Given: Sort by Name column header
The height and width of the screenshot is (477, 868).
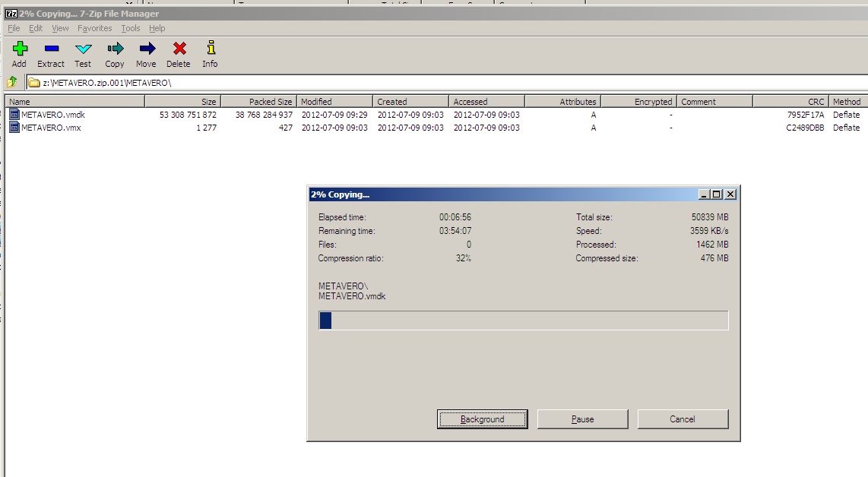Looking at the screenshot, I should click(x=75, y=101).
